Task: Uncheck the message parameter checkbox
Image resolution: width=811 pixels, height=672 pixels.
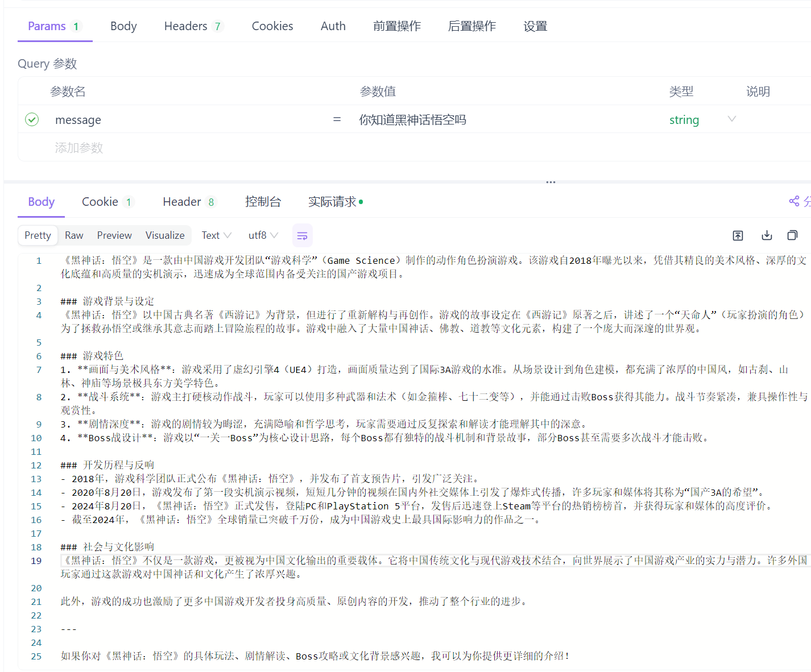Action: (x=32, y=119)
